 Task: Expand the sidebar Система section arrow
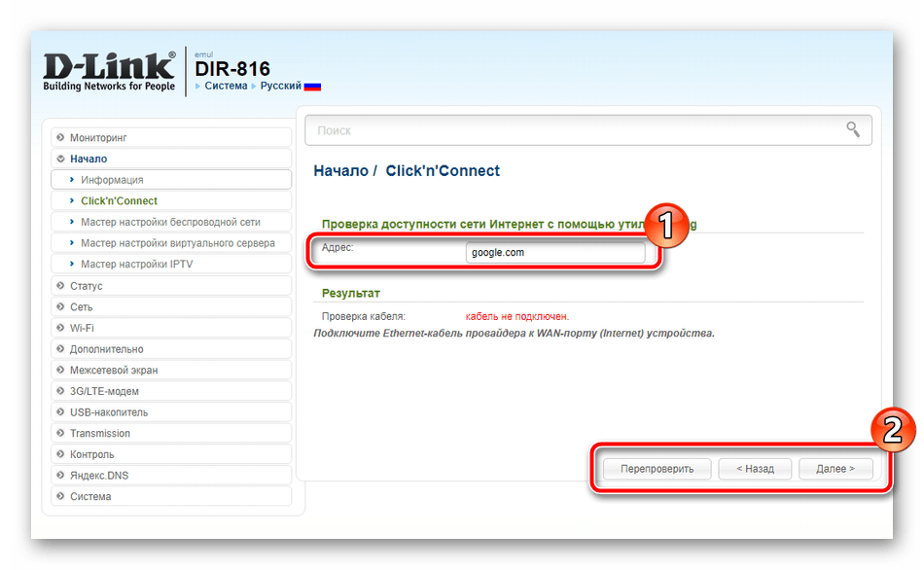pos(60,496)
